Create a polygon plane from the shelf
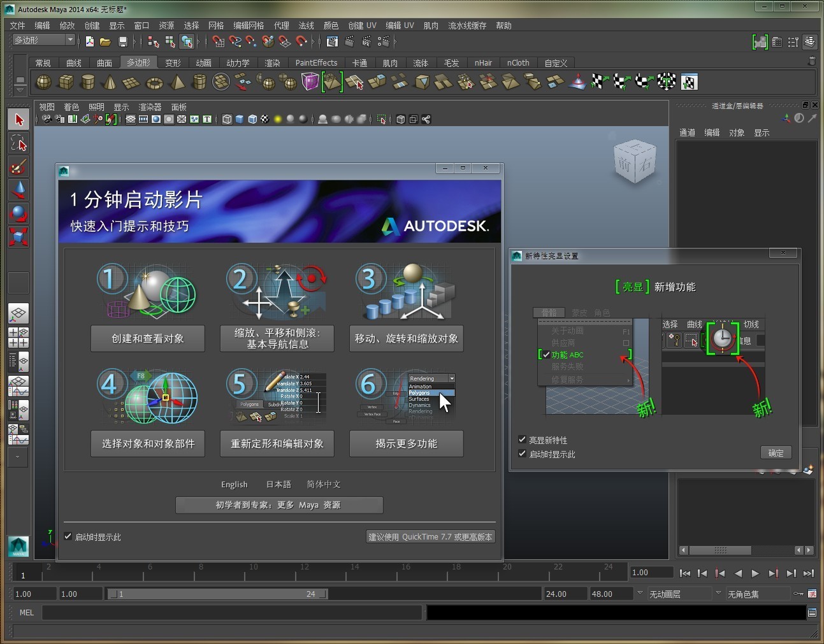This screenshot has width=824, height=644. tap(131, 82)
